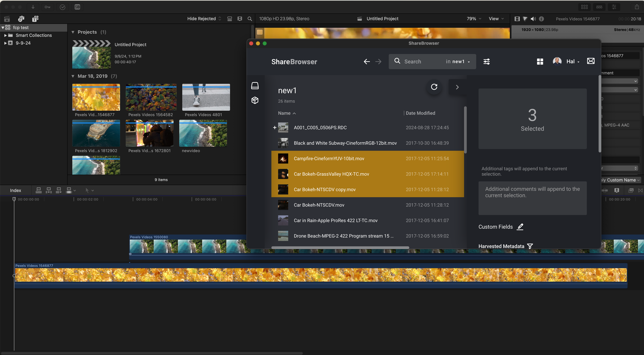Toggle browser and timeline layout icon

[x=584, y=7]
